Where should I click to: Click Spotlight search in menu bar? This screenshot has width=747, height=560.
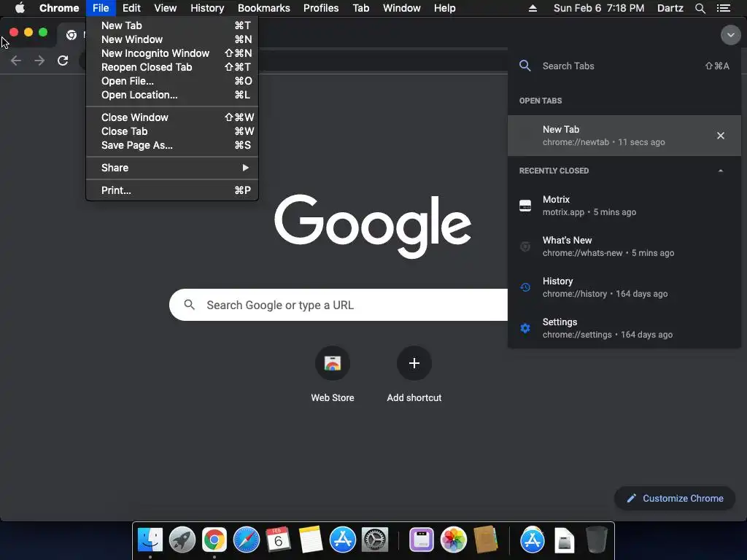[x=700, y=8]
